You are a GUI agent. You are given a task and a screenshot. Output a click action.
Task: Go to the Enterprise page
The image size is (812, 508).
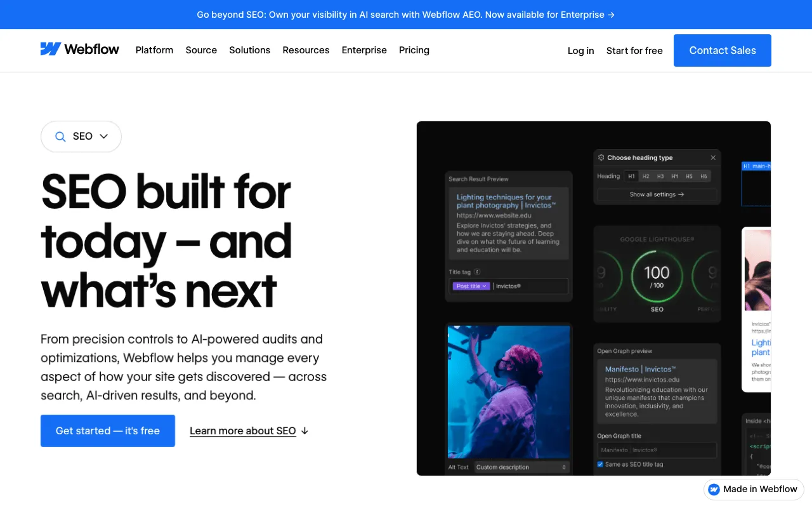pos(364,50)
